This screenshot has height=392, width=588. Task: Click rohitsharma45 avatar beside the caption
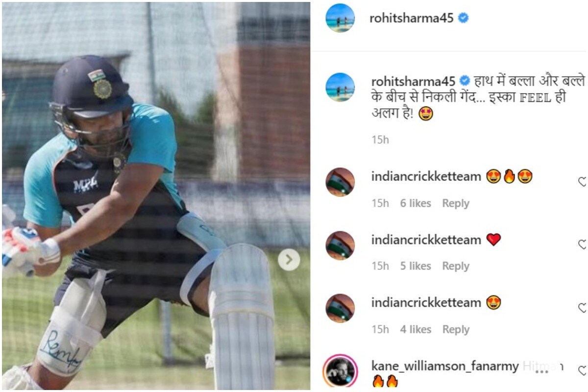(340, 87)
